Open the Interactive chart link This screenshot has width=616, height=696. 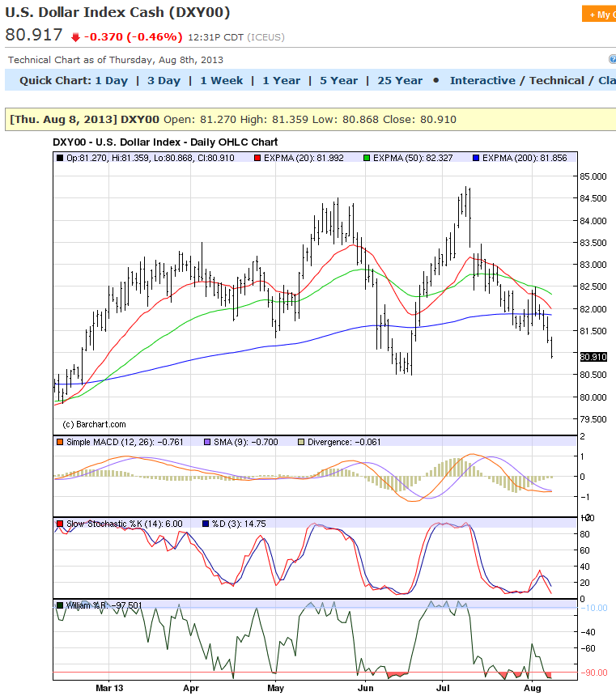(482, 81)
